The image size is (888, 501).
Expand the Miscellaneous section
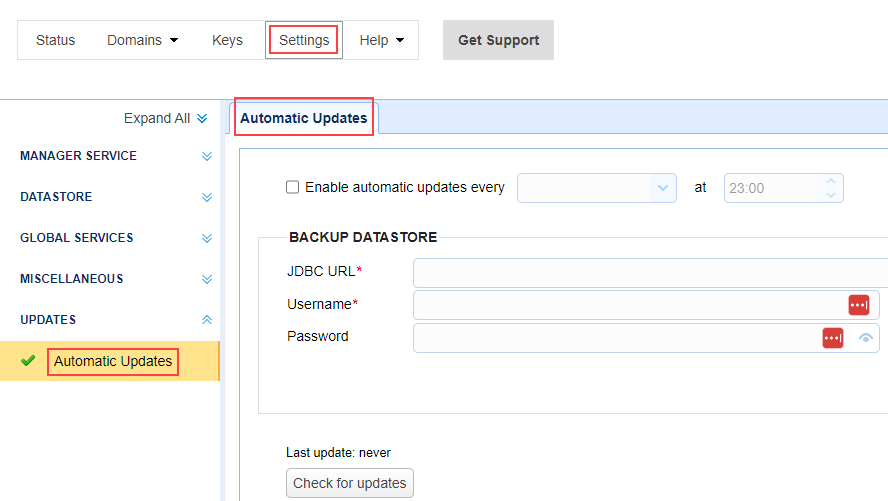tap(207, 279)
